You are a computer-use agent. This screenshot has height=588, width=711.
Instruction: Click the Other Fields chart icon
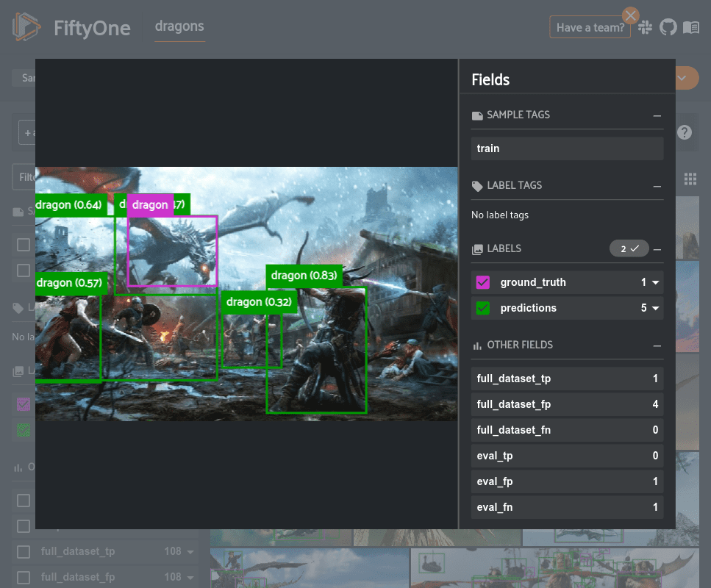[477, 346]
